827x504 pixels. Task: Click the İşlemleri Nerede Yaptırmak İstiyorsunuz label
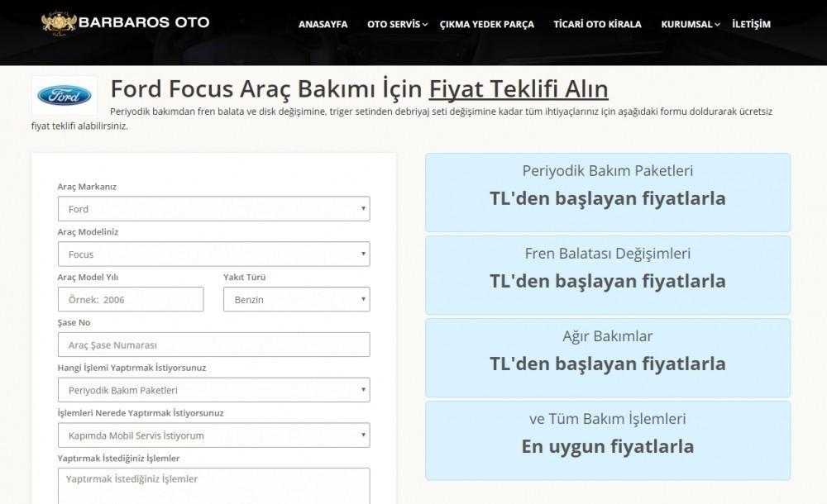pos(141,413)
